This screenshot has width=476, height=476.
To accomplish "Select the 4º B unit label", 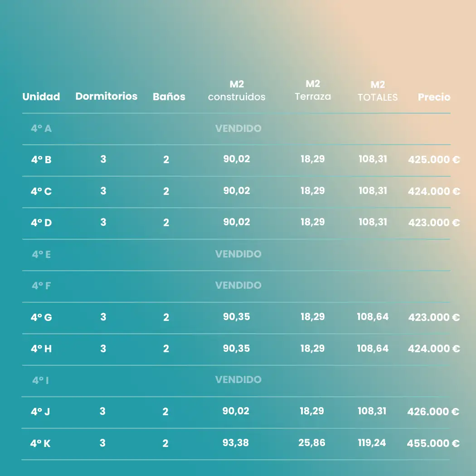I will coord(41,160).
